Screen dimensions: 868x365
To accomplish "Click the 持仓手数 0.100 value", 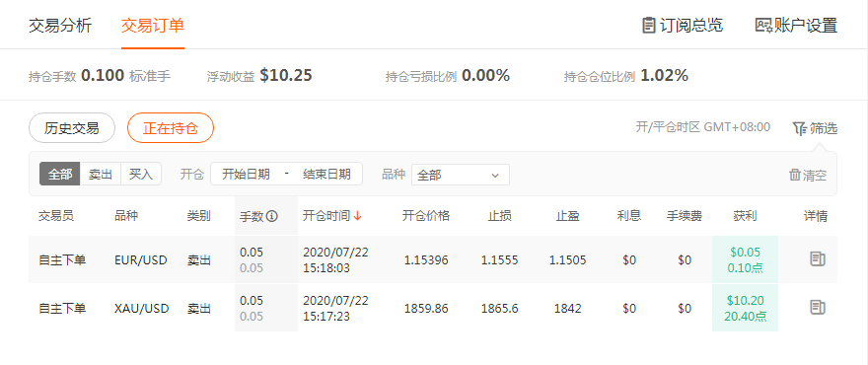I will pyautogui.click(x=103, y=75).
